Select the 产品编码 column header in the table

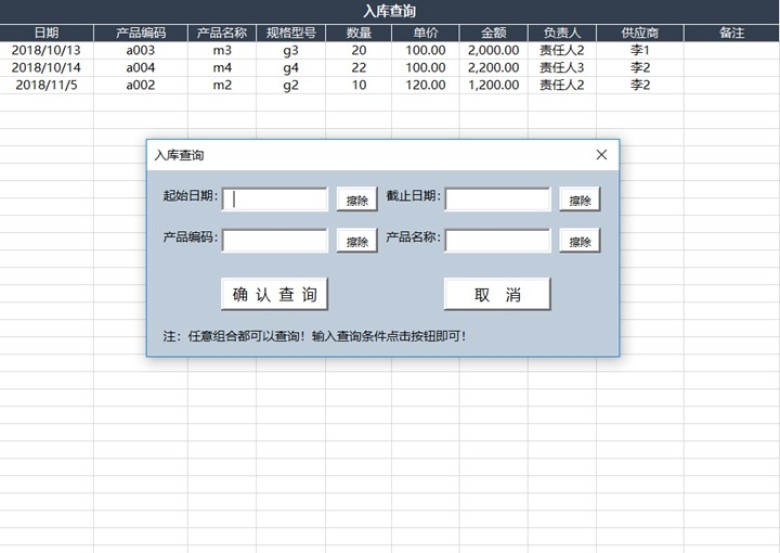click(x=141, y=33)
